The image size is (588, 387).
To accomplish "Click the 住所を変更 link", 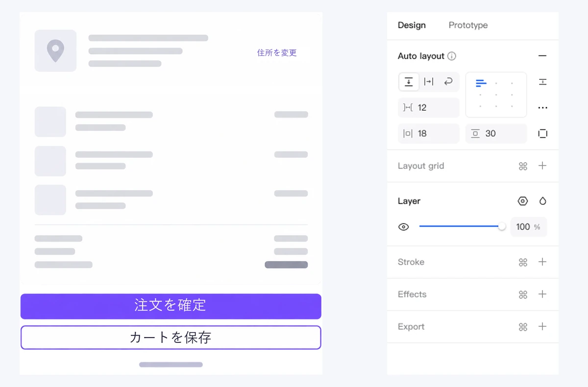I will click(x=277, y=52).
